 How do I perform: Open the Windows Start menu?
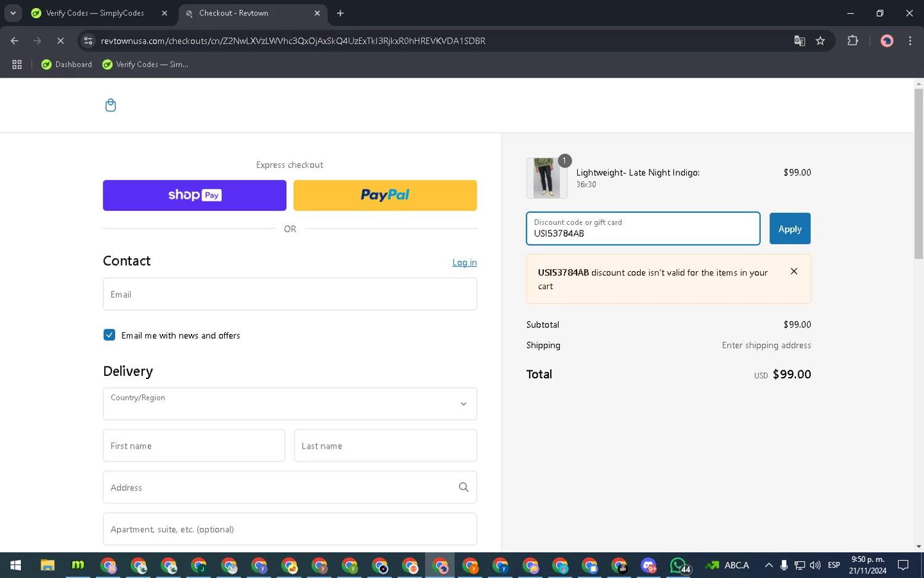click(16, 565)
